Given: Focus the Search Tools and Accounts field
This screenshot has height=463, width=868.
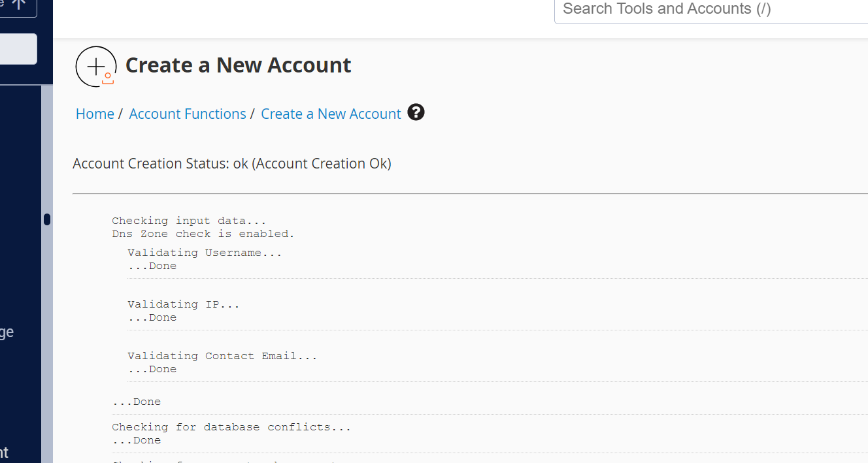Looking at the screenshot, I should tap(711, 9).
